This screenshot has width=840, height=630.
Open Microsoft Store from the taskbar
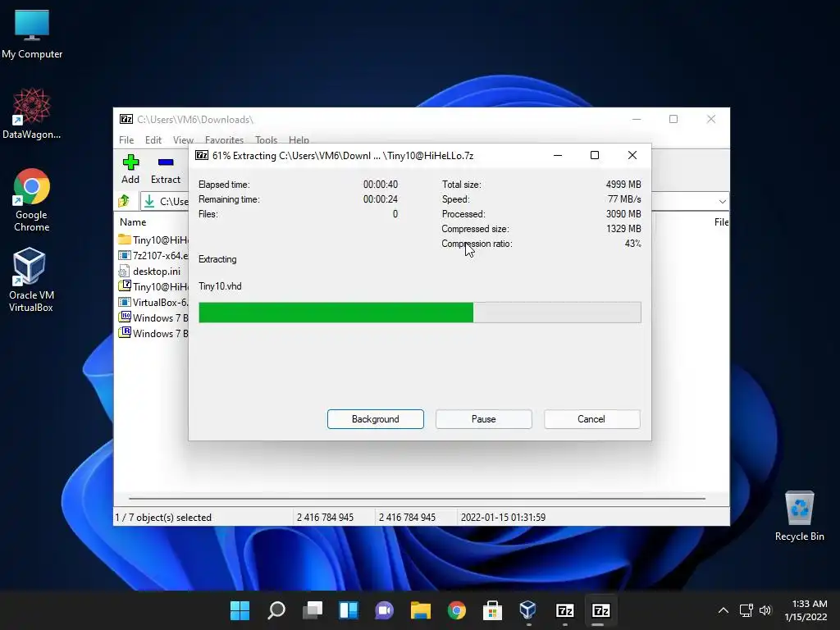pyautogui.click(x=492, y=610)
